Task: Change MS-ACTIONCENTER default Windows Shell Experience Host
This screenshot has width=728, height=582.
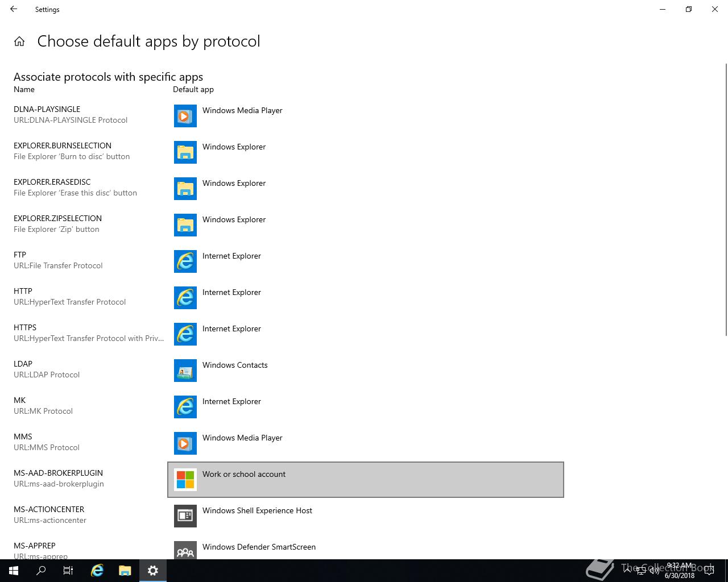Action: pos(366,516)
